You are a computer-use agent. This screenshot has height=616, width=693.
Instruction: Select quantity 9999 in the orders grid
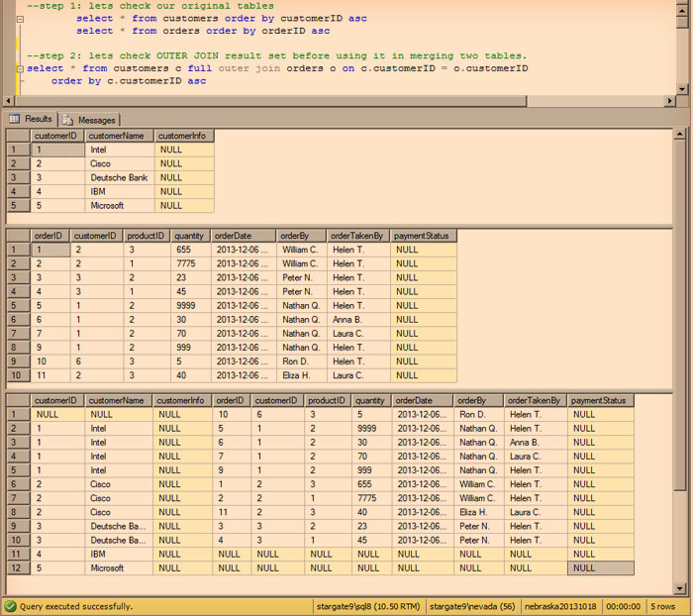click(191, 306)
